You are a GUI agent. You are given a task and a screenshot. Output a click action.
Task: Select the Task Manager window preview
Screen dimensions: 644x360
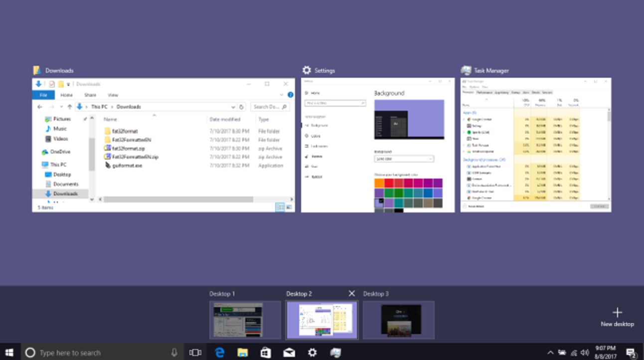pos(535,145)
